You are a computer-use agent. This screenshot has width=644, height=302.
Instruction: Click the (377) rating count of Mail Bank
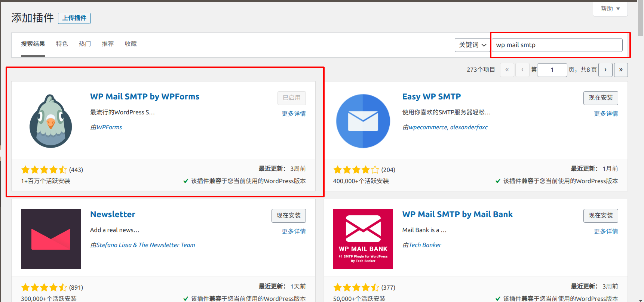388,288
